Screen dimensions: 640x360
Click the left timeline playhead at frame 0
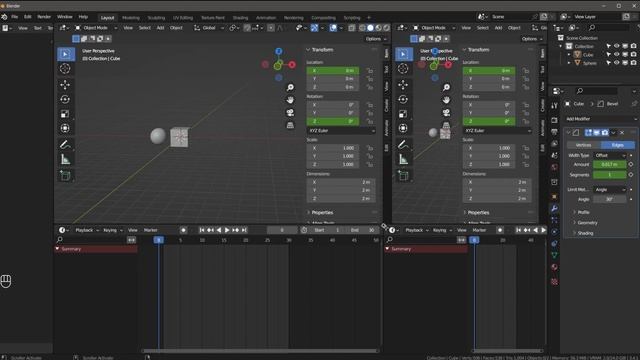point(159,240)
